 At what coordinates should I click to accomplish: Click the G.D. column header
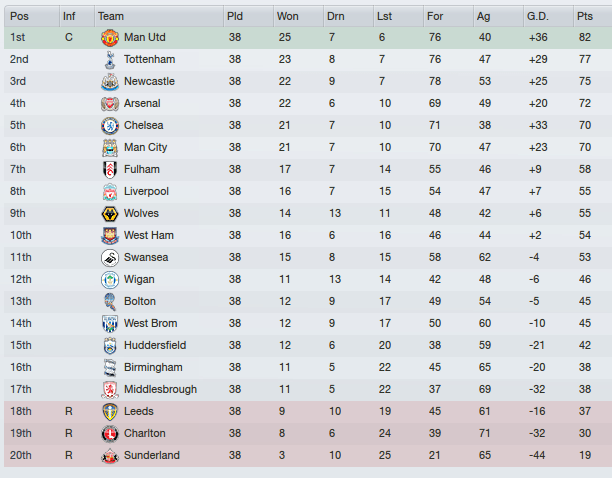538,16
